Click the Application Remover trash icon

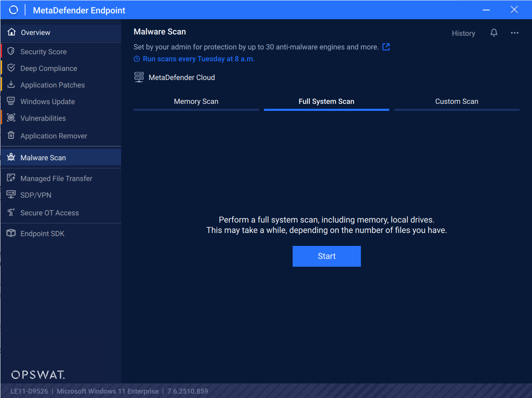(x=11, y=135)
